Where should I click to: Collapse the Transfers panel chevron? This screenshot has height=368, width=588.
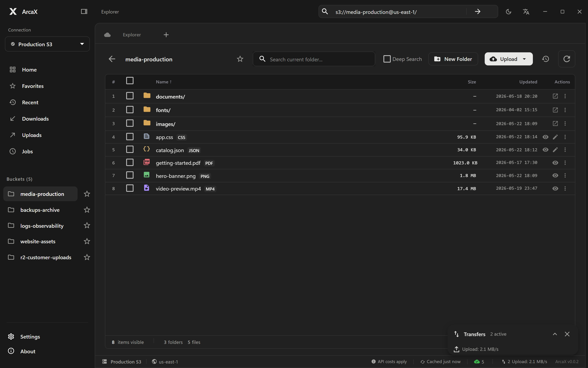[x=555, y=334]
